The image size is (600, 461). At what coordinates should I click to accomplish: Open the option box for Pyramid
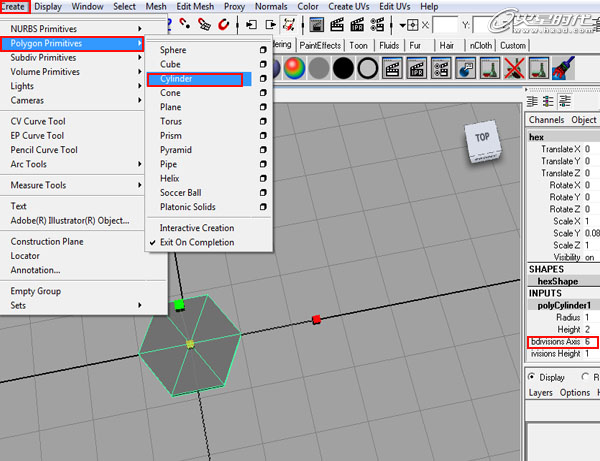[263, 150]
